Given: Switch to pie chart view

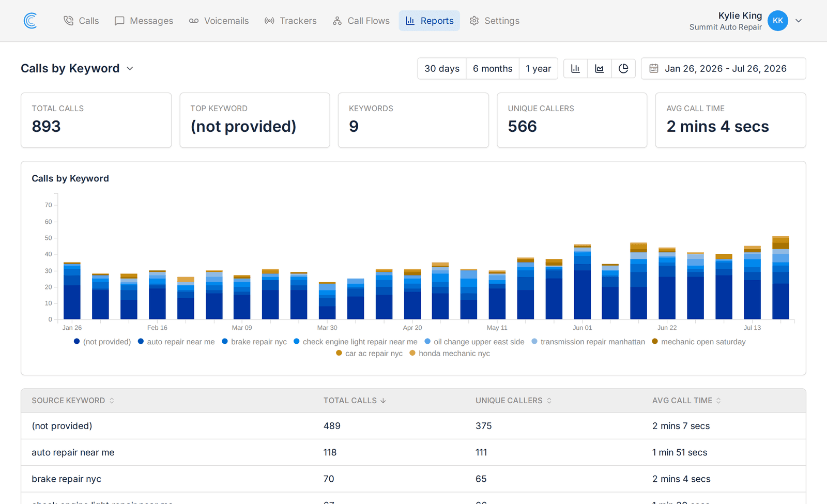Looking at the screenshot, I should click(623, 68).
